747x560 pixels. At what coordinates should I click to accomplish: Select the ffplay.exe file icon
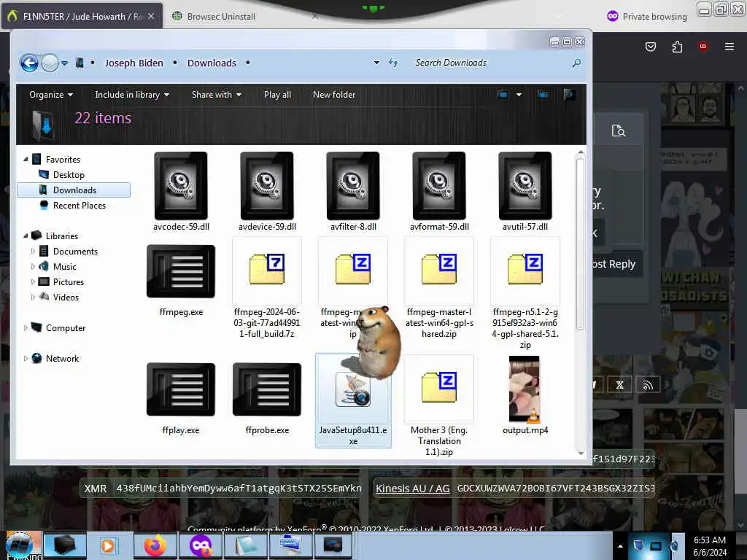pyautogui.click(x=181, y=389)
